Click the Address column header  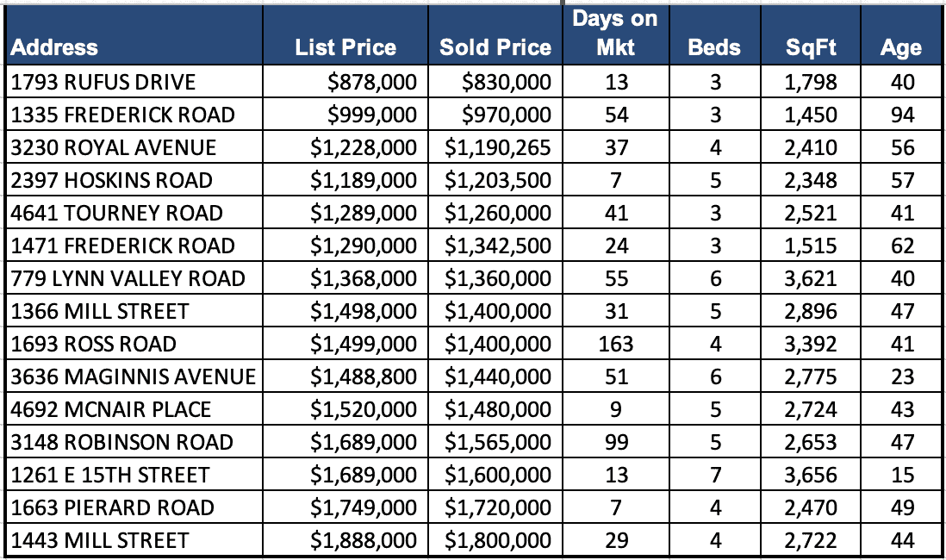(54, 47)
